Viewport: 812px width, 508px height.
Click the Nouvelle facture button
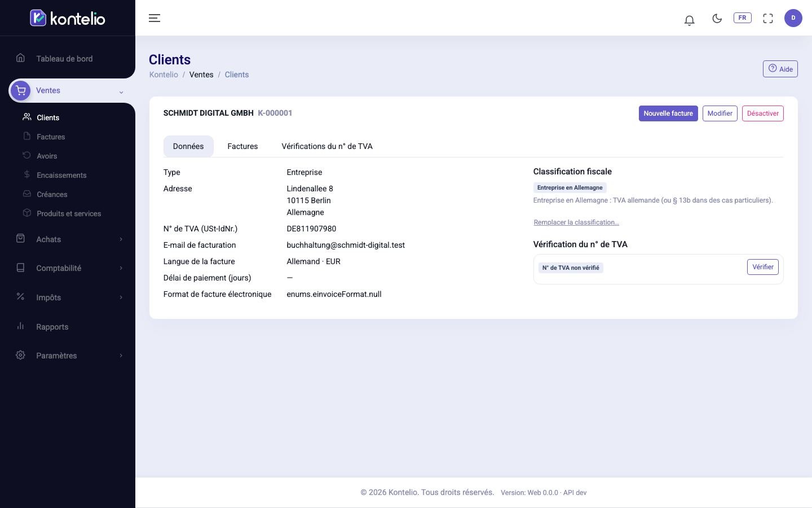click(x=668, y=113)
